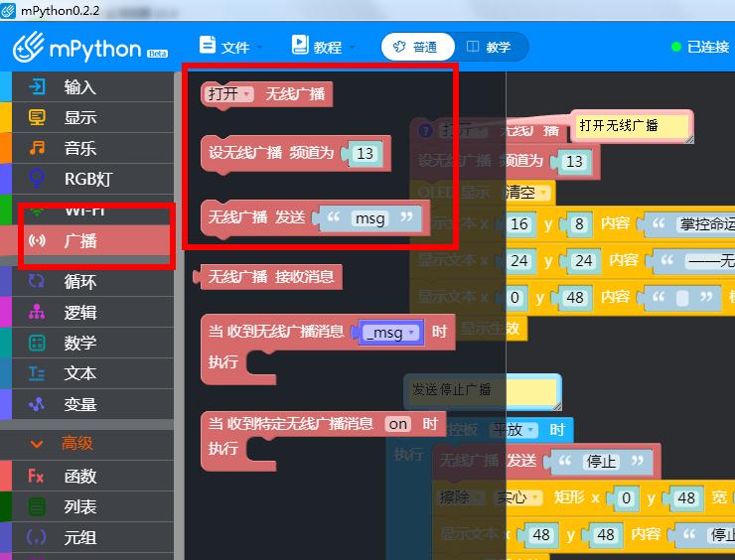The width and height of the screenshot is (735, 560).
Task: Switch to 普通 normal mode
Action: pos(417,47)
